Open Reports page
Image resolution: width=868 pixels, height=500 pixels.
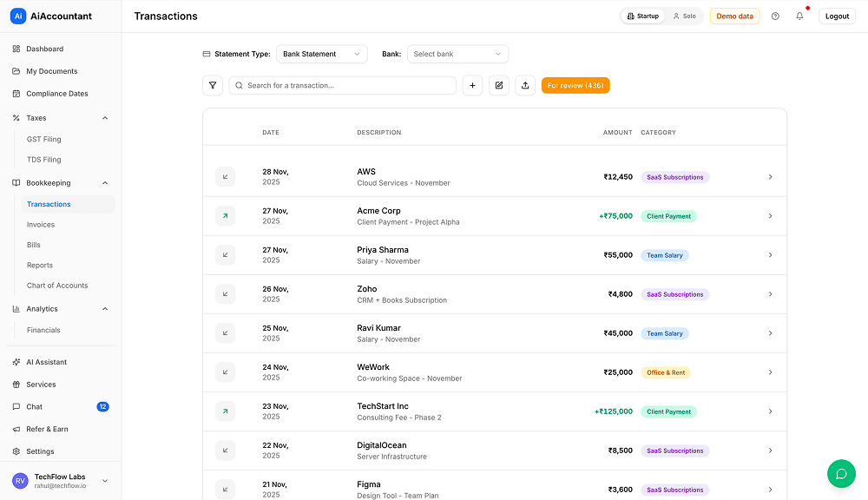coord(40,266)
